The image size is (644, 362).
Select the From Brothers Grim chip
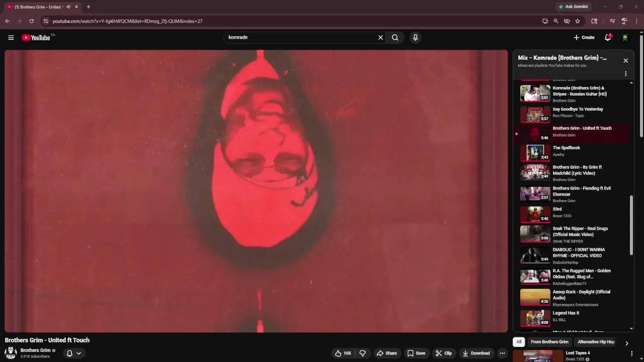pos(549,342)
